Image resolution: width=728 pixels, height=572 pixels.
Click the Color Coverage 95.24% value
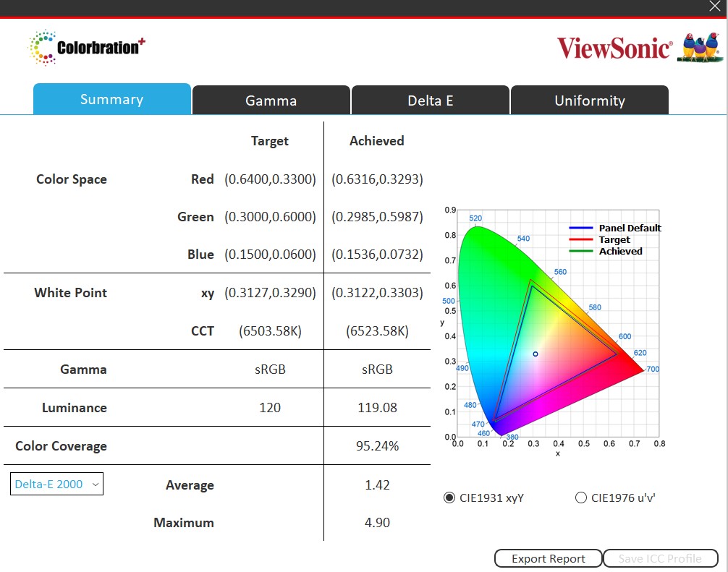coord(377,446)
